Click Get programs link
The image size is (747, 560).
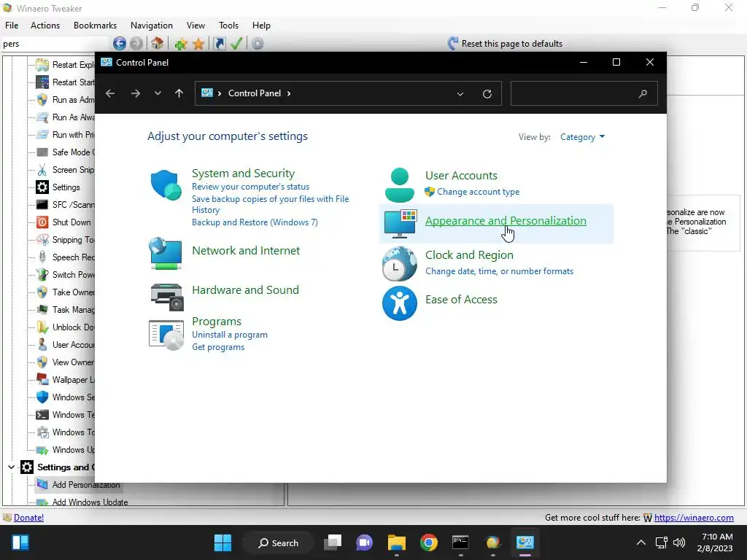point(218,347)
